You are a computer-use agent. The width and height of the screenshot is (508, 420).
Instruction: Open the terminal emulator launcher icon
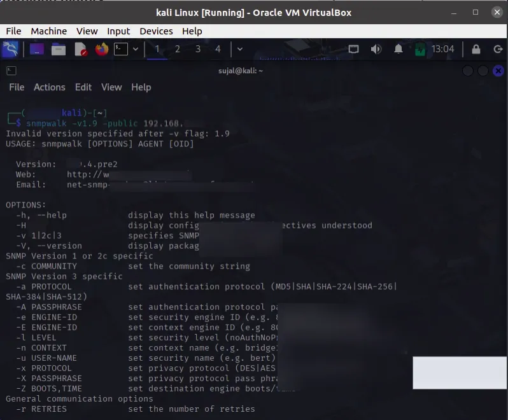click(x=120, y=49)
